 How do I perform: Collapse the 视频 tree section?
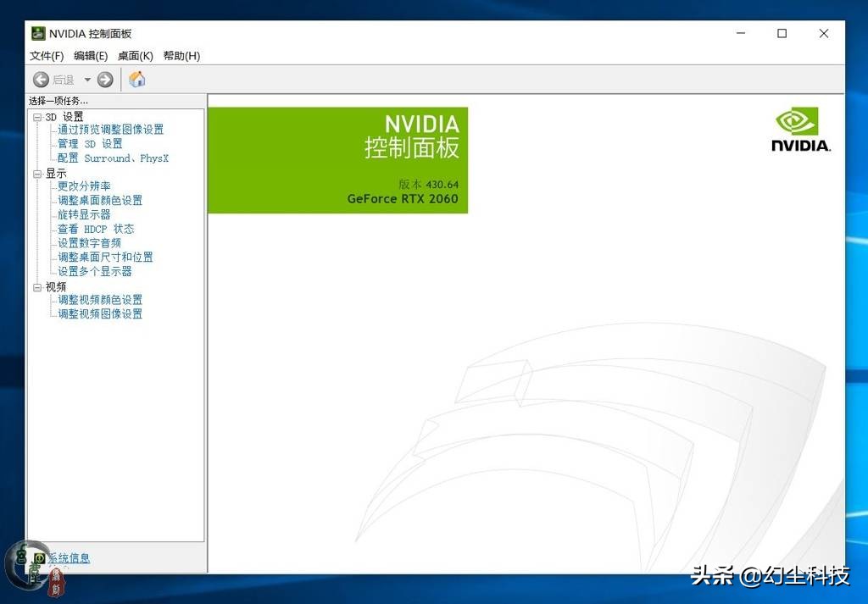pos(36,286)
